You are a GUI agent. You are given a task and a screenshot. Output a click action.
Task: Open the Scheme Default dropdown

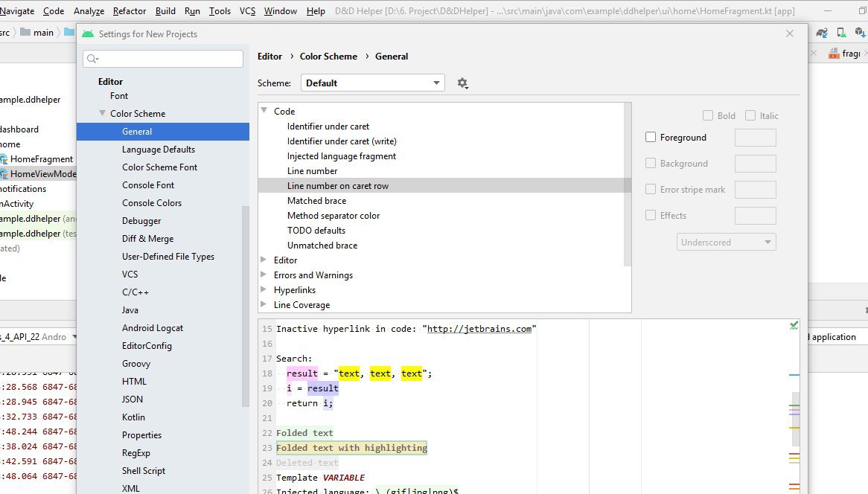[372, 83]
